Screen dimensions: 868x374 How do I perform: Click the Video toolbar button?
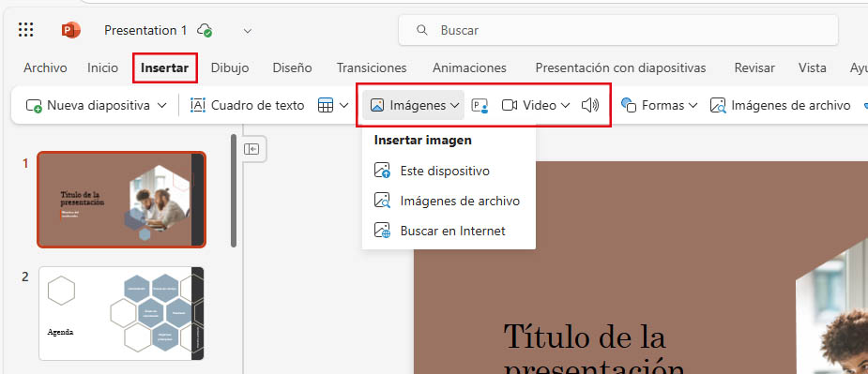pos(529,105)
